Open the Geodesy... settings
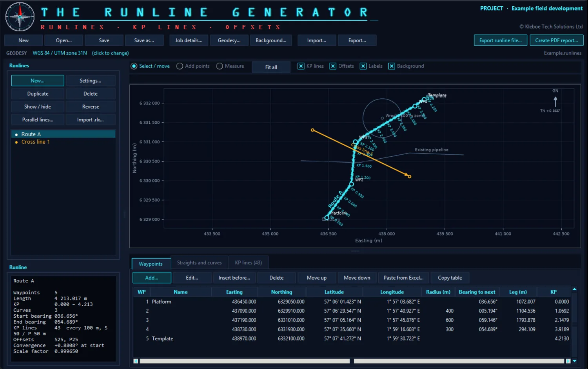The width and height of the screenshot is (588, 369). 229,40
